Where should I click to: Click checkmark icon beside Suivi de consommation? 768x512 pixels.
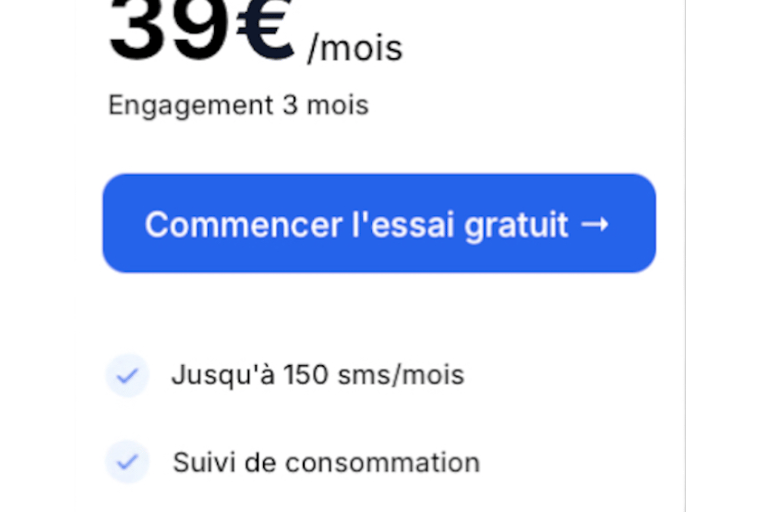(127, 462)
